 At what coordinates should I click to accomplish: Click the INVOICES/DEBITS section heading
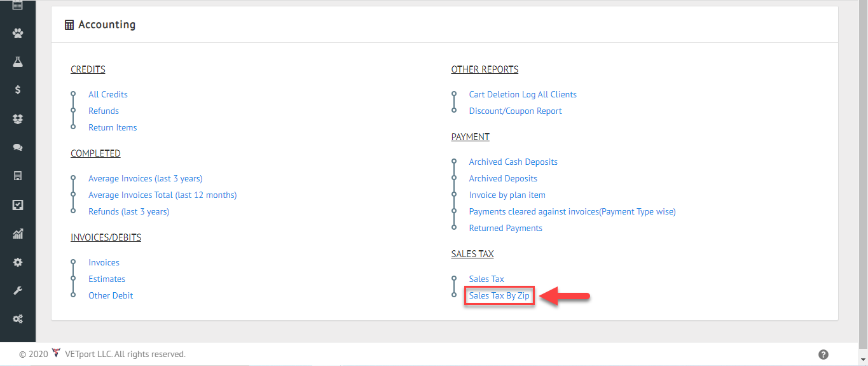pyautogui.click(x=106, y=237)
